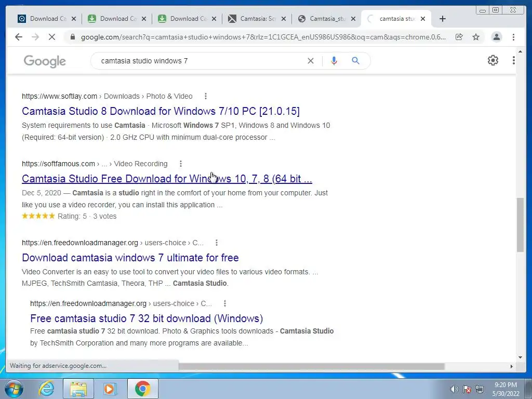Click the Dec 5, 2020 snippet date
This screenshot has height=399, width=532.
click(x=42, y=193)
